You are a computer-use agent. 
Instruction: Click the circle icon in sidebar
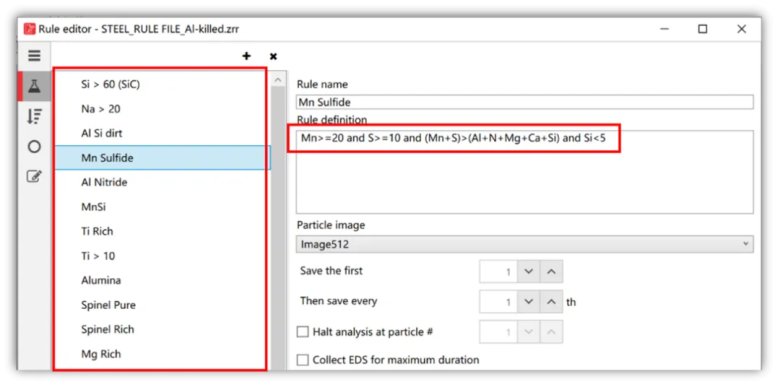34,147
